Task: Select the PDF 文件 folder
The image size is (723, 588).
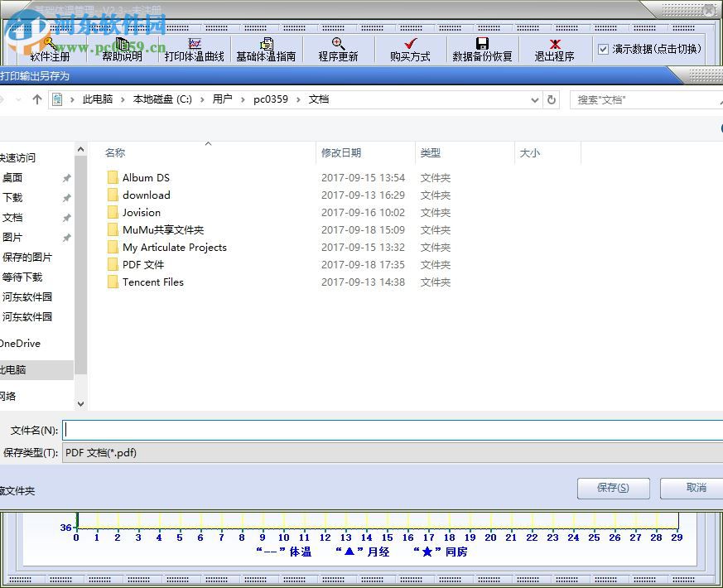Action: click(143, 265)
